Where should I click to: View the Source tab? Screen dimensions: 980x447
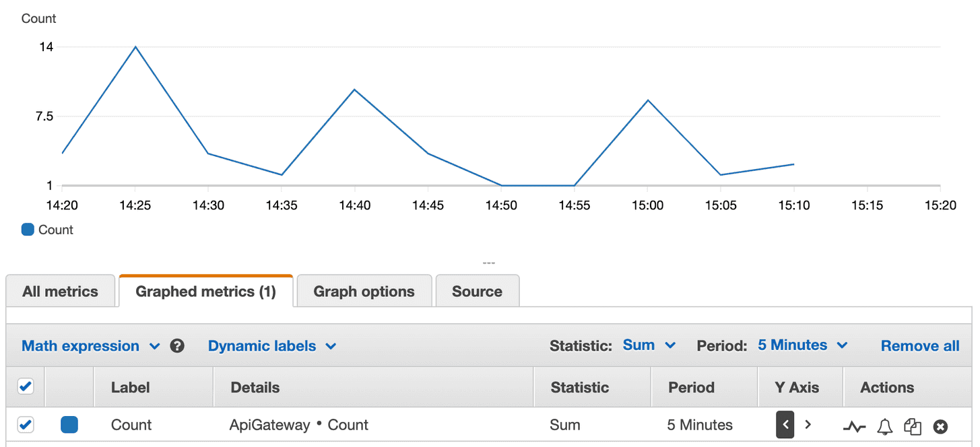[477, 291]
